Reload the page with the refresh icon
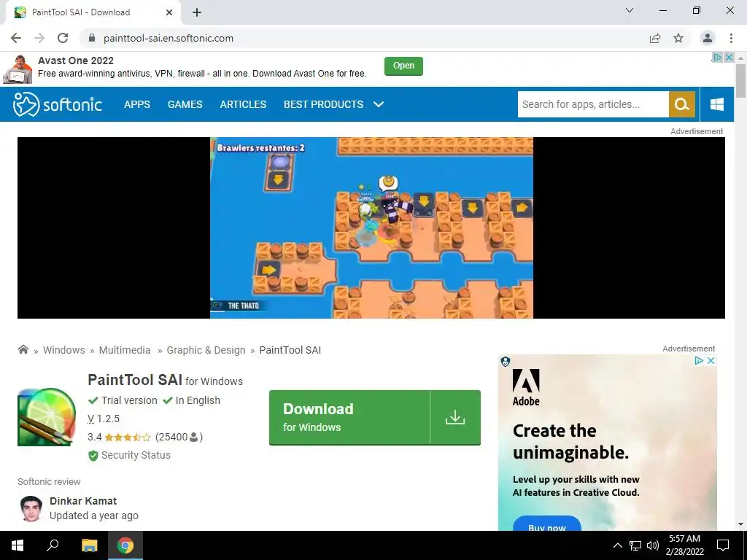Screen dimensions: 747x560 pos(63,38)
